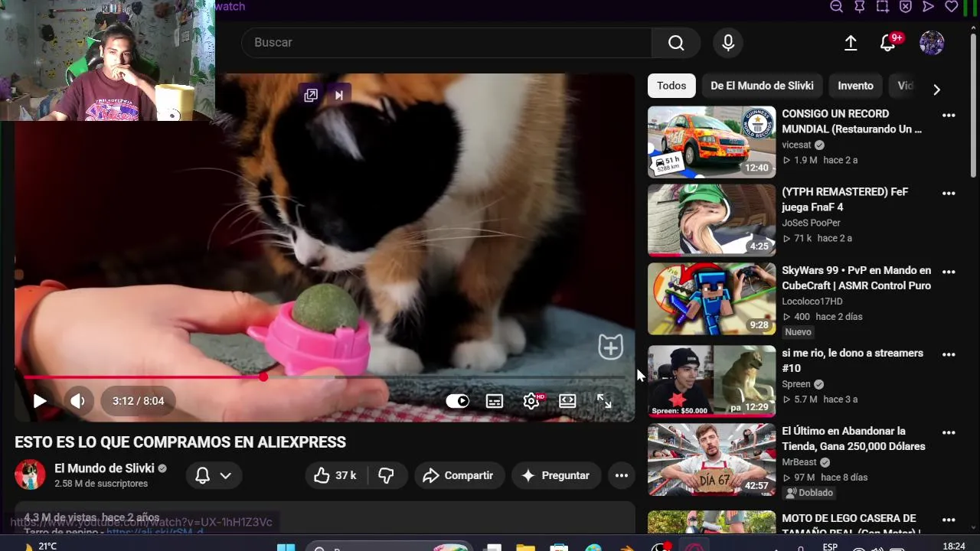Open the SkyWars Minecraft thumbnail
Viewport: 980px width, 551px height.
(711, 299)
